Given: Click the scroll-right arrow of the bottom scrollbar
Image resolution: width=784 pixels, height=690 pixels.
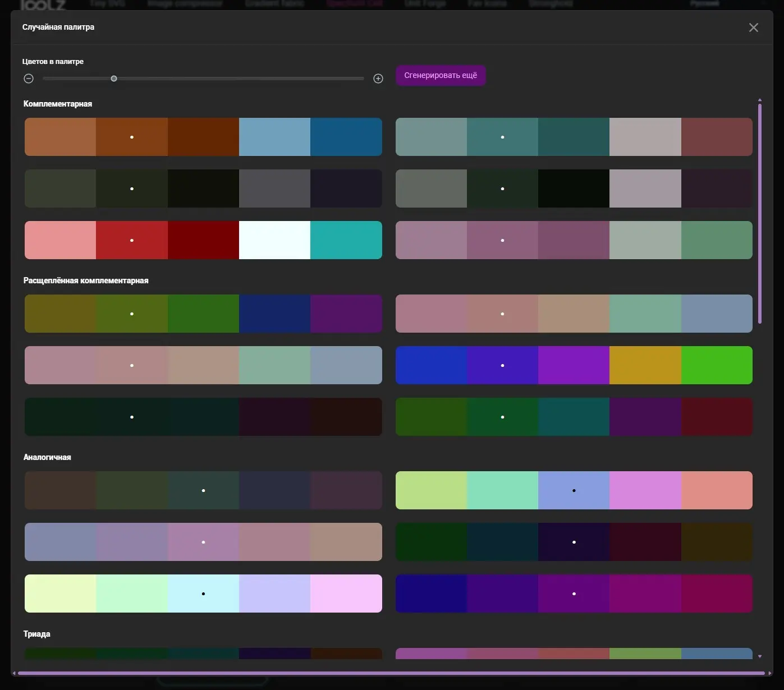Looking at the screenshot, I should [x=769, y=673].
